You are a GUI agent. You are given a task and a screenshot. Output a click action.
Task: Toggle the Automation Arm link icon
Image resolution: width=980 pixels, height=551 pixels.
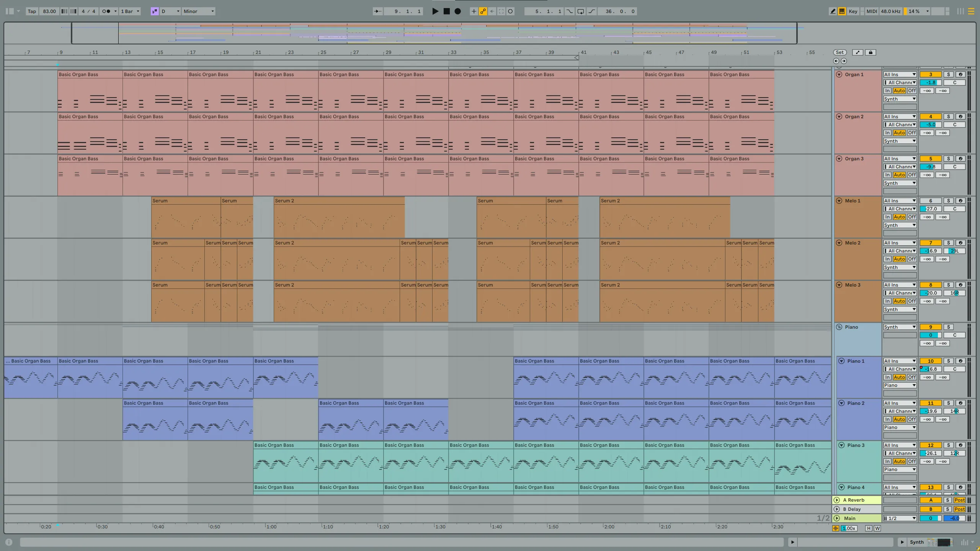point(483,11)
